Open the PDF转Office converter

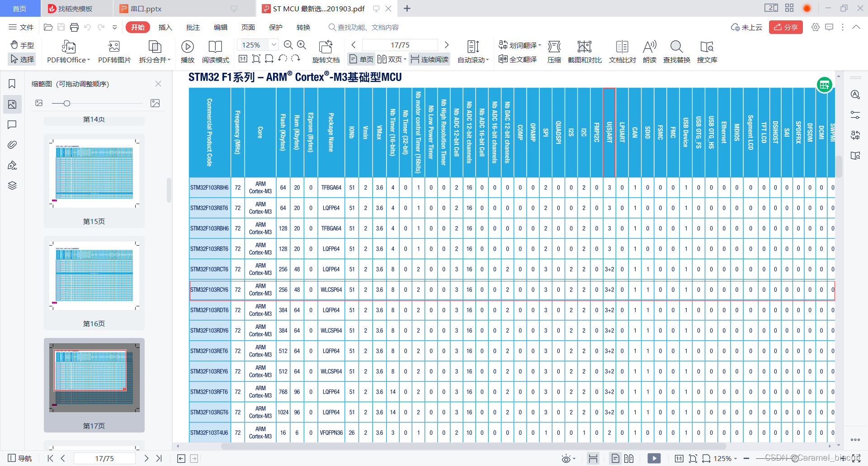tap(68, 52)
